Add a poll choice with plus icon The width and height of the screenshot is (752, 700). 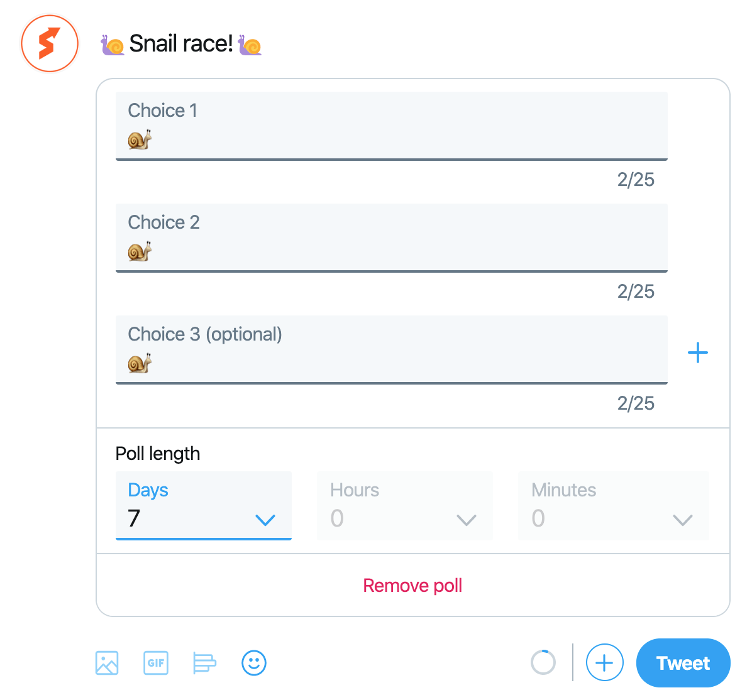pos(698,353)
